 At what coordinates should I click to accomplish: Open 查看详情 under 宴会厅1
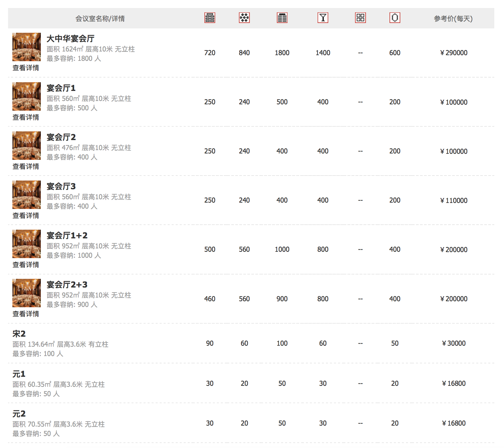pos(26,117)
